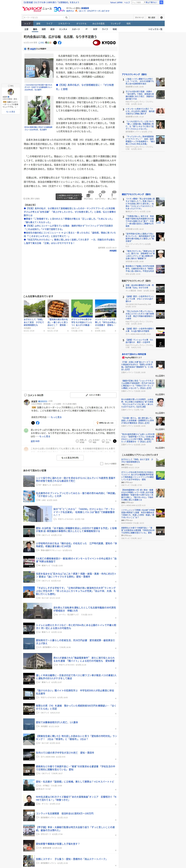The width and height of the screenshot is (186, 868).
Task: React with 新しい視点 exclamation icon
Action: click(x=112, y=196)
